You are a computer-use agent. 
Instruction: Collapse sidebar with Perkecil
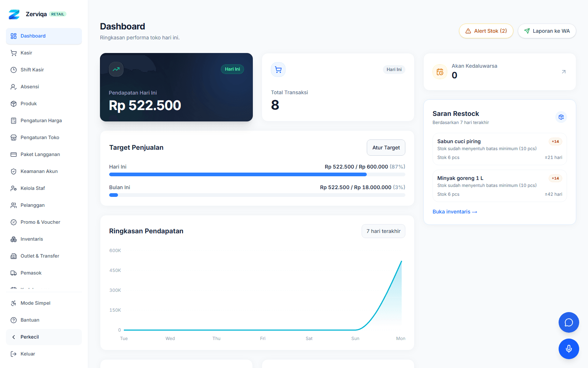pyautogui.click(x=44, y=337)
